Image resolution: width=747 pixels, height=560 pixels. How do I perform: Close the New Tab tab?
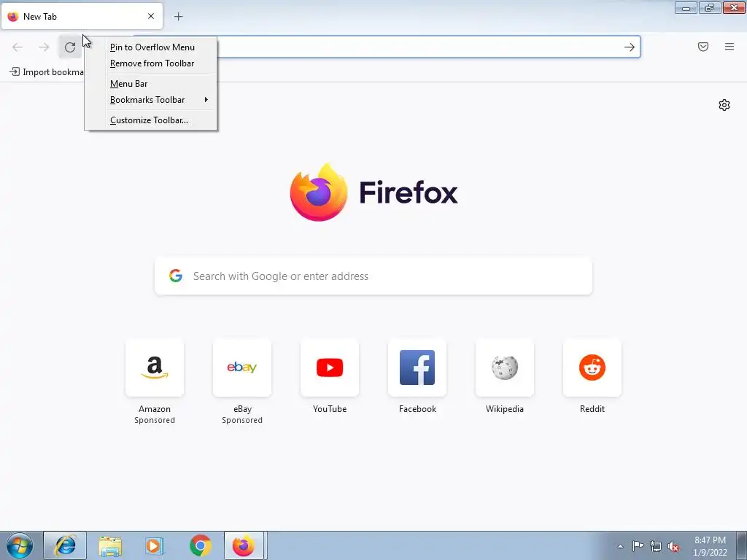click(151, 16)
